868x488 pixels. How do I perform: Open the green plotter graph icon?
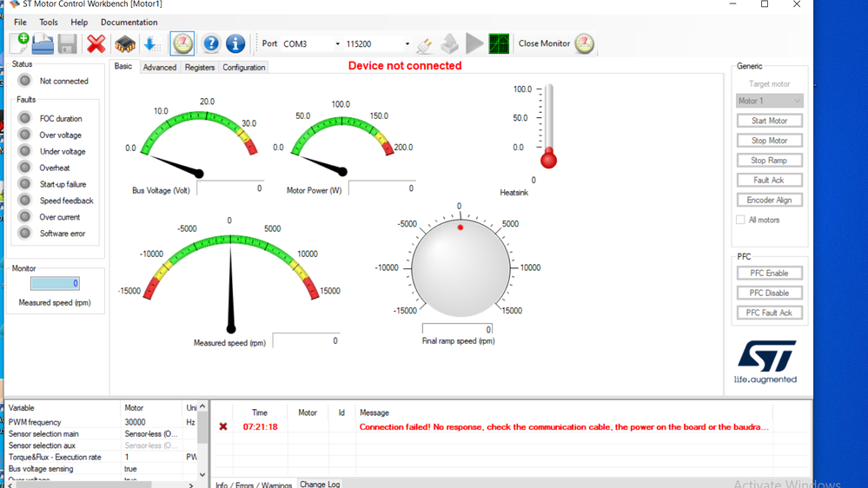pyautogui.click(x=499, y=43)
